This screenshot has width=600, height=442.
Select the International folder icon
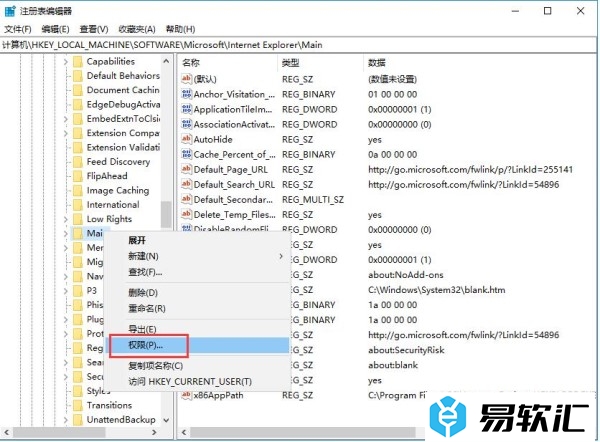point(78,205)
